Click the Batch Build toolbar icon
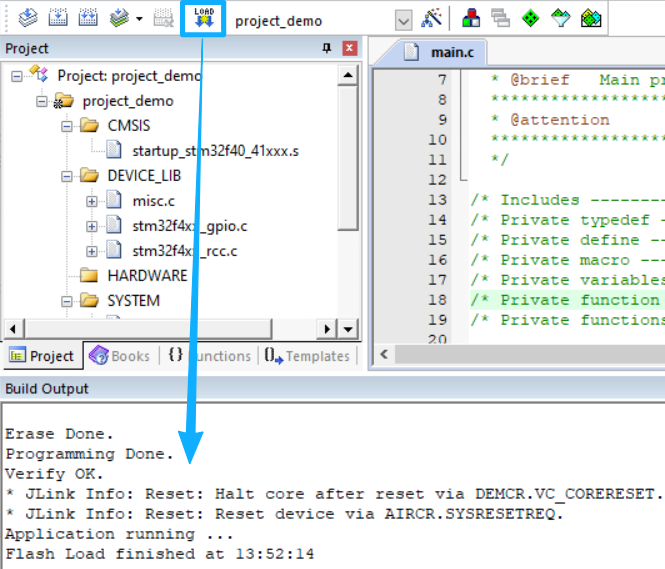This screenshot has height=569, width=665. tap(119, 19)
